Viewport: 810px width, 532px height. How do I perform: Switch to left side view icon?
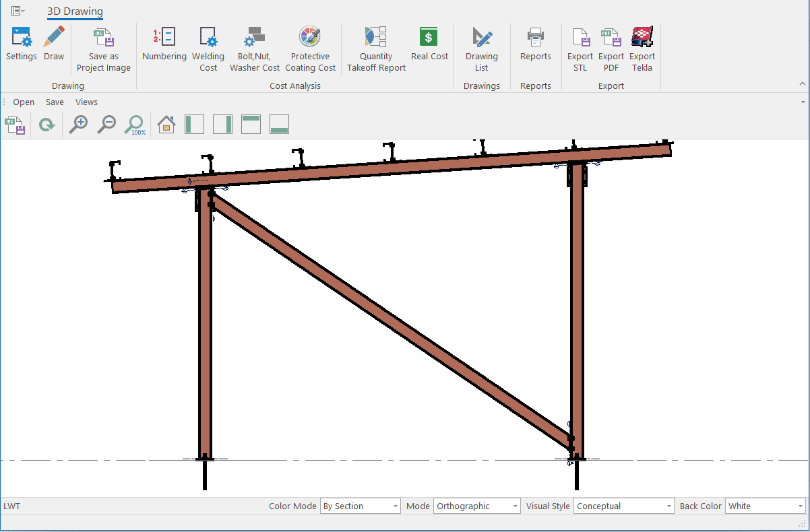click(194, 125)
